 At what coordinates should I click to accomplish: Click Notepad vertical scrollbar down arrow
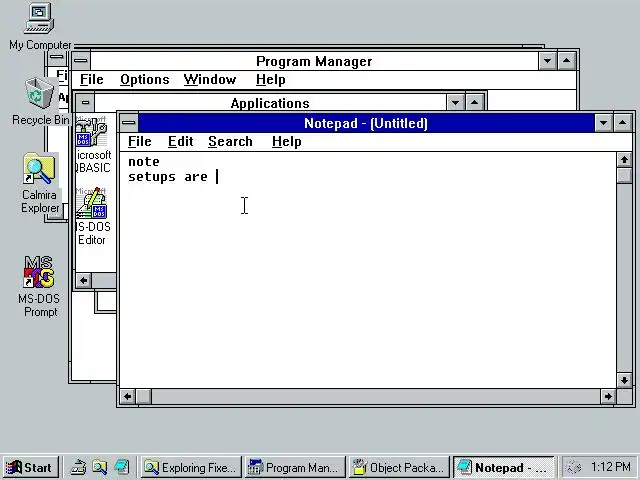(624, 380)
